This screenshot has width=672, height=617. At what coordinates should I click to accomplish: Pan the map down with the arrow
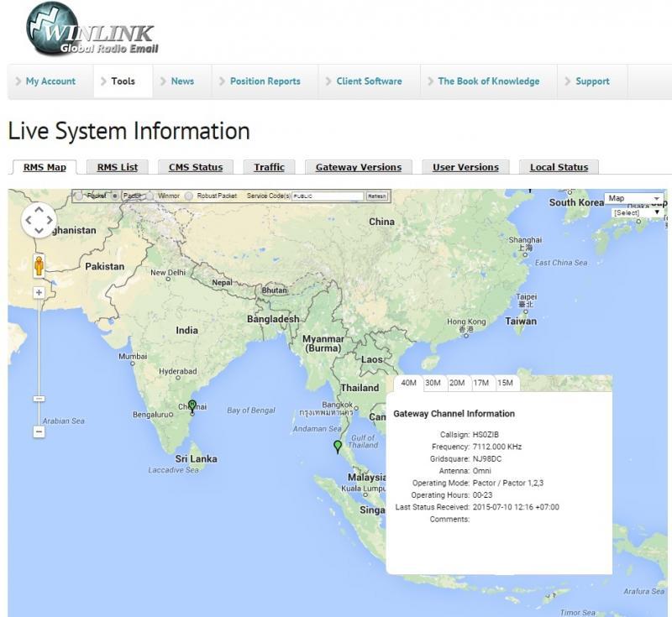pos(39,231)
